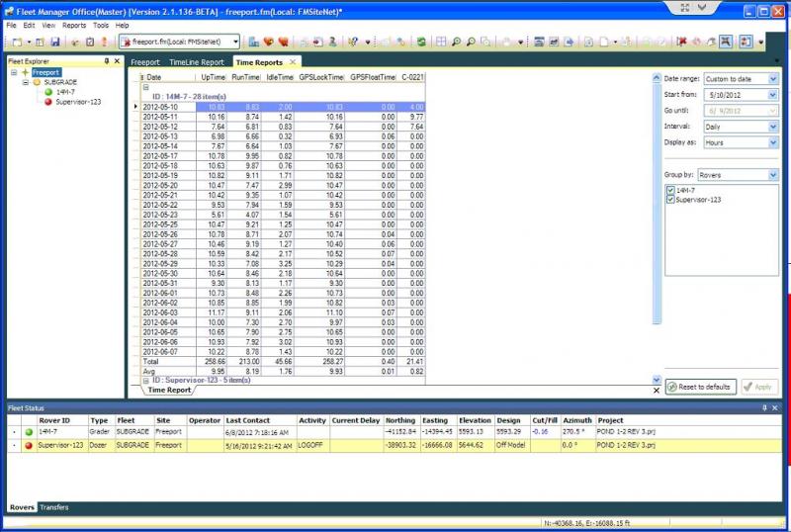Click the help question mark toolbar icon
Screen dimensions: 791x532
tap(351, 43)
